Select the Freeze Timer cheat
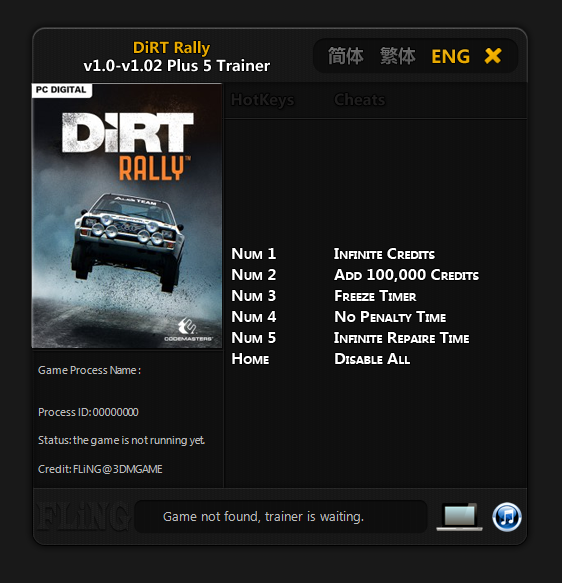This screenshot has height=583, width=562. 375,296
